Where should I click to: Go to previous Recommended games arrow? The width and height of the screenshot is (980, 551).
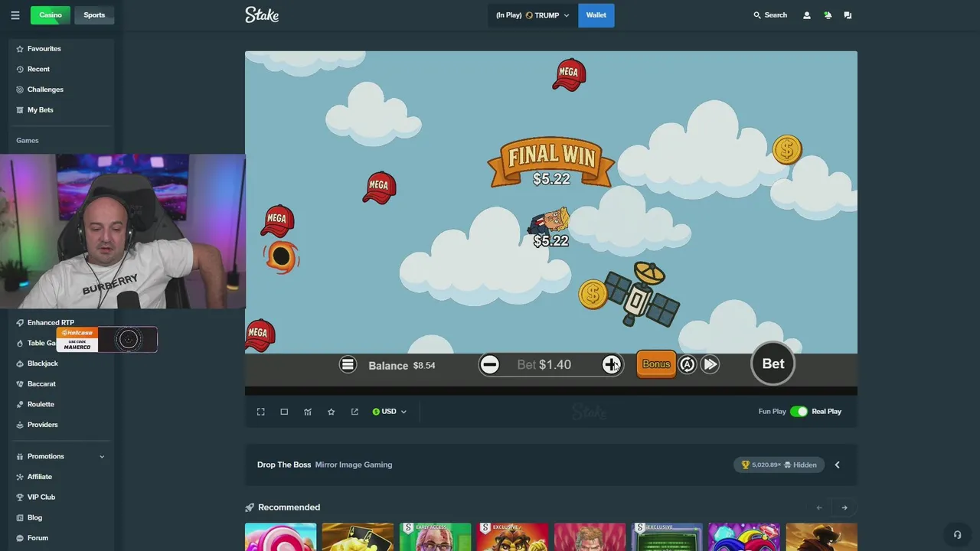tap(819, 507)
